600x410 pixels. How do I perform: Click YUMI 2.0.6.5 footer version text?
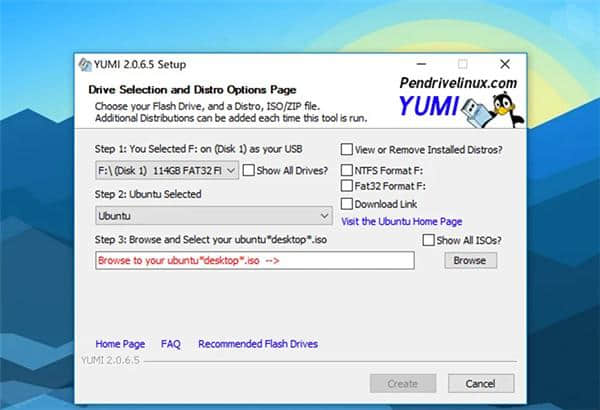coord(110,360)
